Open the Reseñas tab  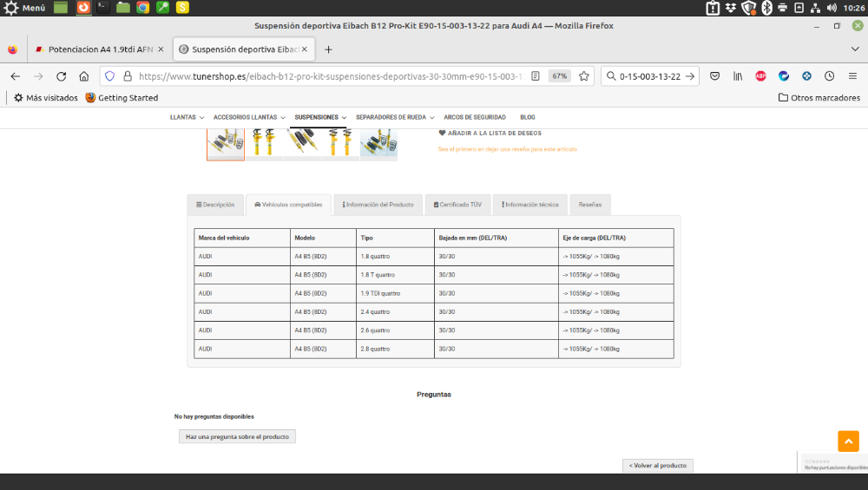[x=590, y=205]
